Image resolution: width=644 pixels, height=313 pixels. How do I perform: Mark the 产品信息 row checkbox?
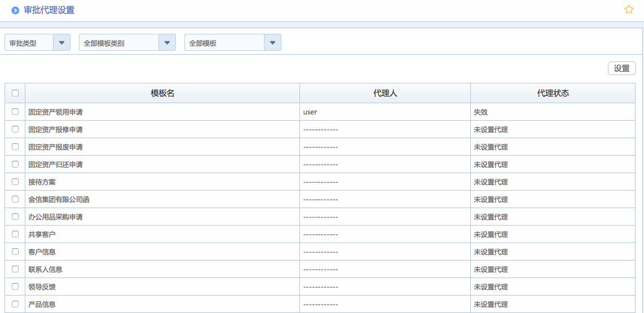(15, 304)
